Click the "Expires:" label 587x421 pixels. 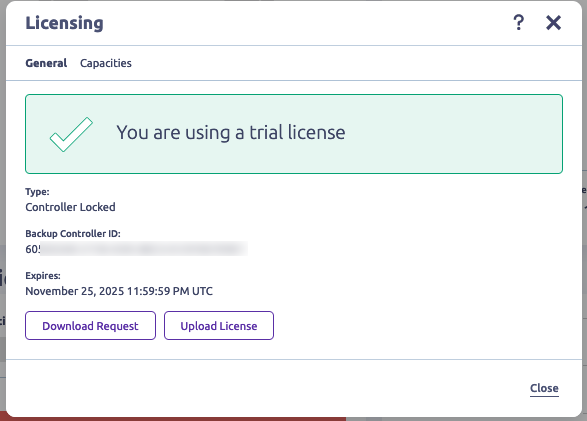click(43, 276)
